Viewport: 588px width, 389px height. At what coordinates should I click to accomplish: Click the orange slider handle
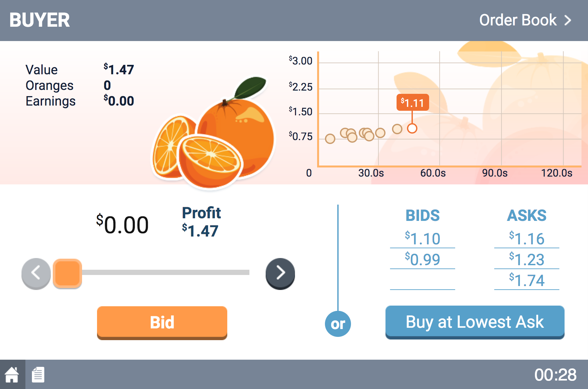(x=67, y=273)
